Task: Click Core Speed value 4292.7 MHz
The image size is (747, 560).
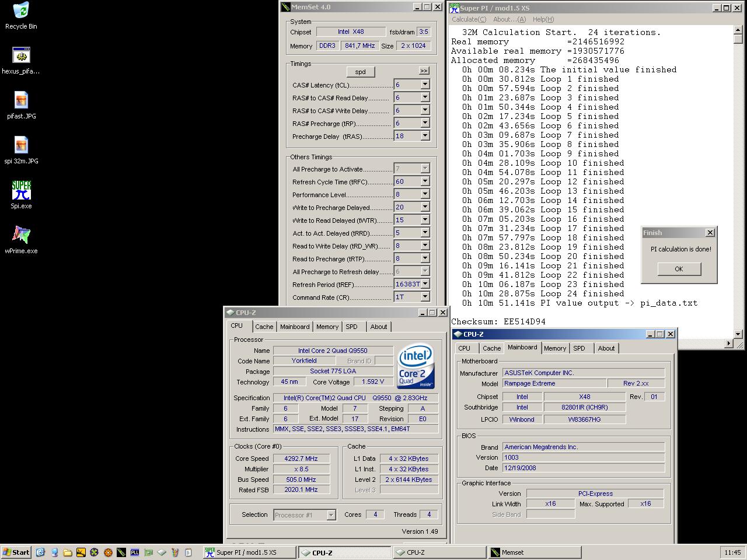Action: tap(301, 459)
